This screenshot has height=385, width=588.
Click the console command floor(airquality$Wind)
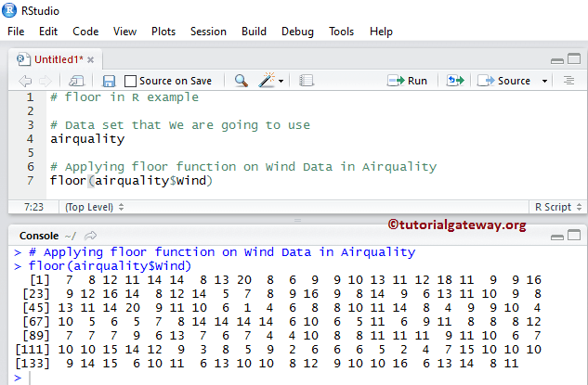click(110, 266)
